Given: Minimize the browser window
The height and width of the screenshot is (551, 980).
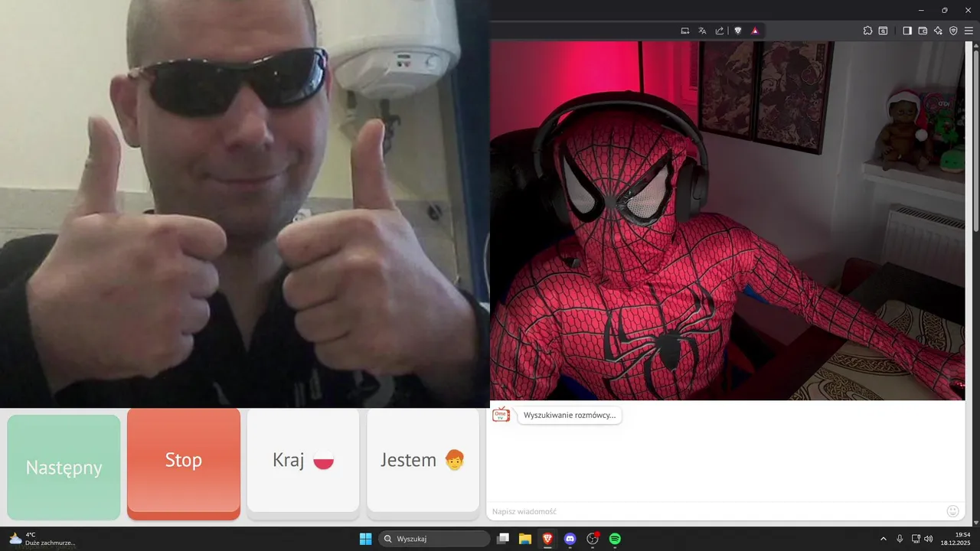Looking at the screenshot, I should coord(921,10).
